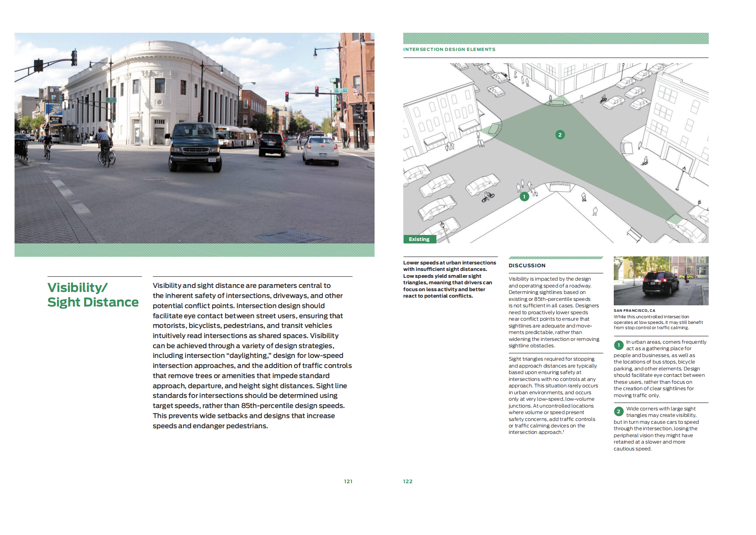This screenshot has width=756, height=535.
Task: Click the green marker 1 in the diagram
Action: pos(524,197)
